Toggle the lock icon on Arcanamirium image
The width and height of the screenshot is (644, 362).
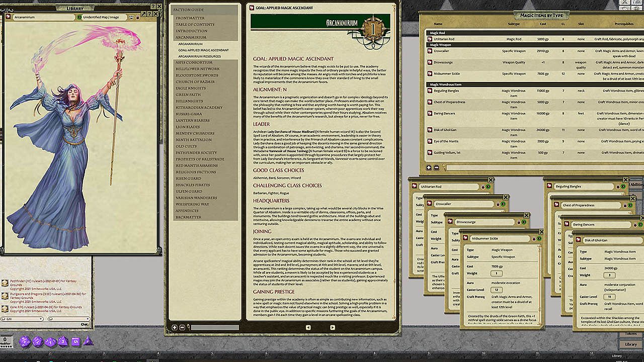coord(137,17)
